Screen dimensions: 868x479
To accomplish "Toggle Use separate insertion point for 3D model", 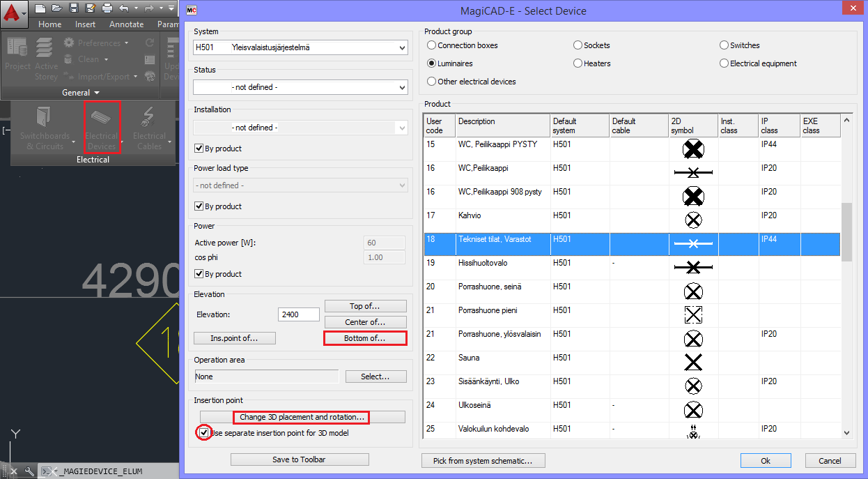I will click(x=203, y=433).
